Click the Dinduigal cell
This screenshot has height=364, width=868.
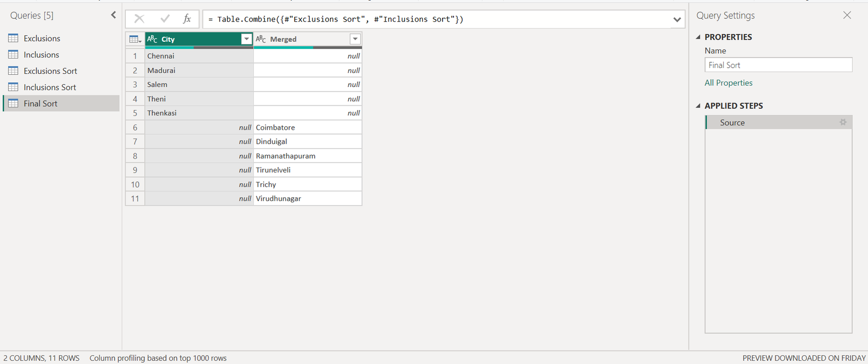click(x=308, y=142)
